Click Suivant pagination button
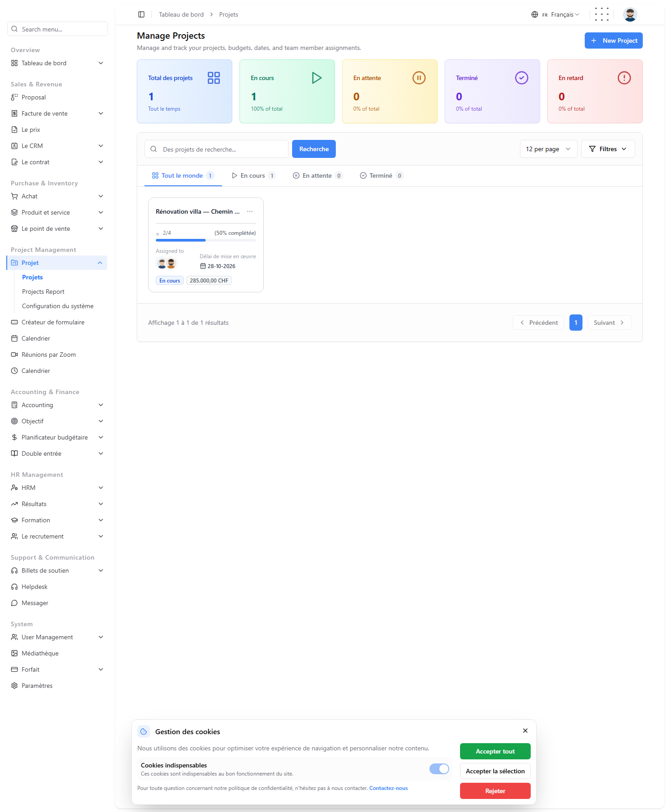This screenshot has height=812, width=668. point(609,323)
